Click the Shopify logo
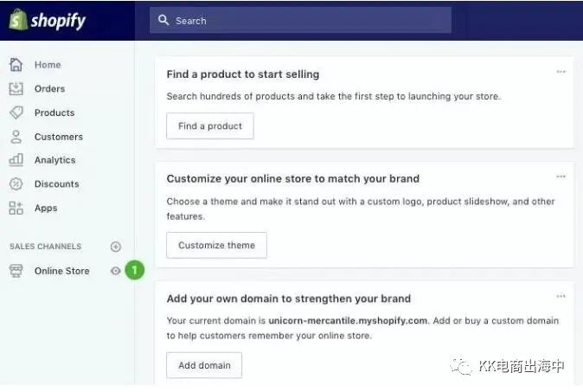This screenshot has height=392, width=583. 48,20
